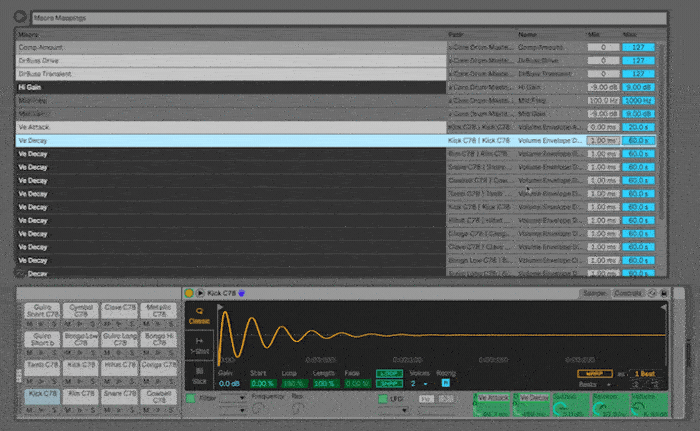Enable the Filter section toggle
Screen dimensions: 700x431
point(191,398)
